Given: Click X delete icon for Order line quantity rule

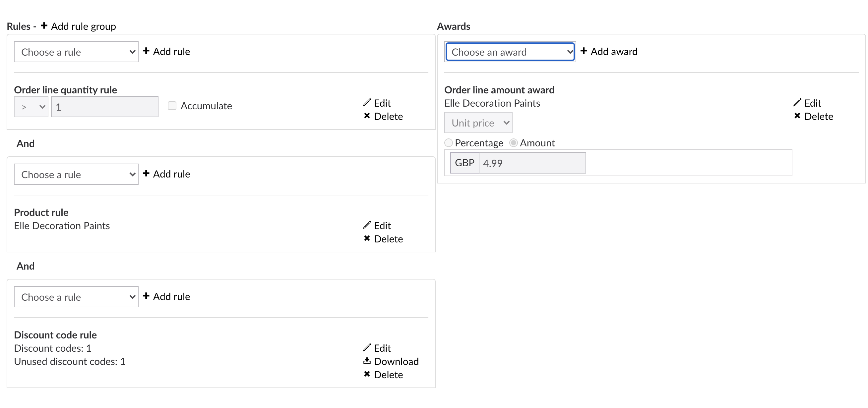Looking at the screenshot, I should click(x=367, y=116).
